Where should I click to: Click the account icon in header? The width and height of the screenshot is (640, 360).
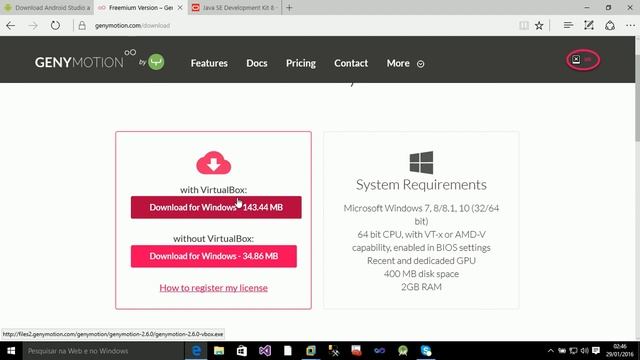pyautogui.click(x=583, y=60)
